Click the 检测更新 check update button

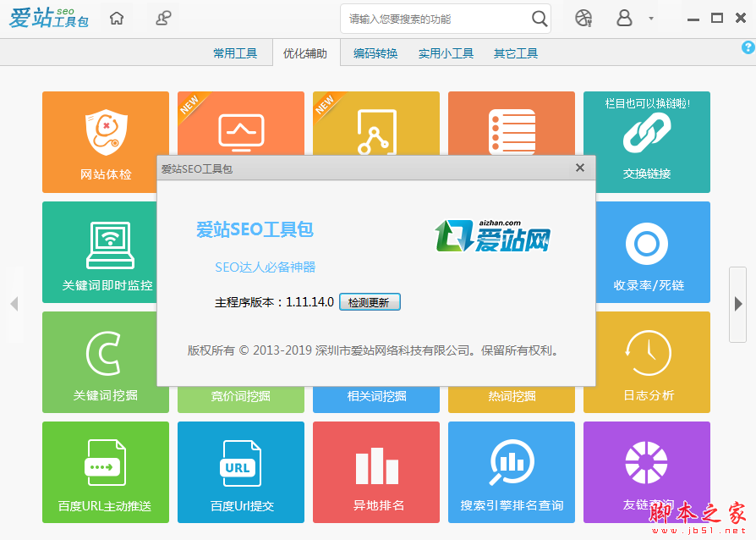370,302
